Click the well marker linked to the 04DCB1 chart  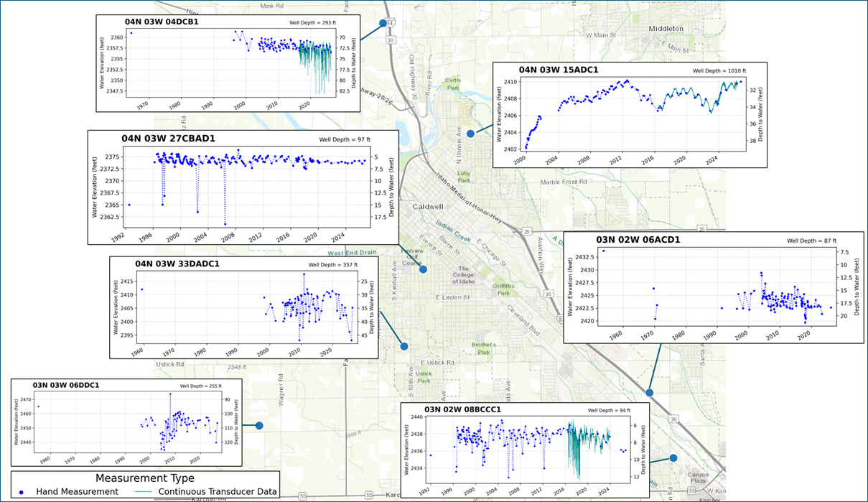(383, 24)
